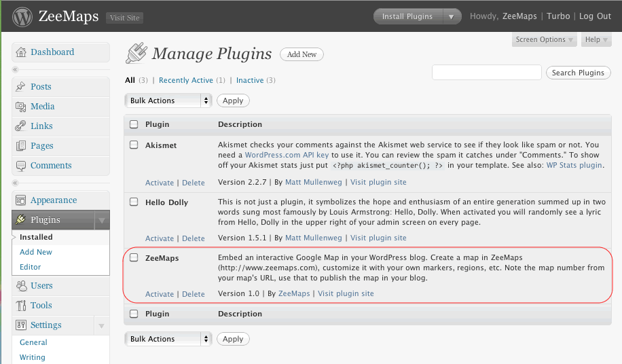The height and width of the screenshot is (364, 622).
Task: Toggle the Plugins submenu arrow
Action: click(x=102, y=220)
